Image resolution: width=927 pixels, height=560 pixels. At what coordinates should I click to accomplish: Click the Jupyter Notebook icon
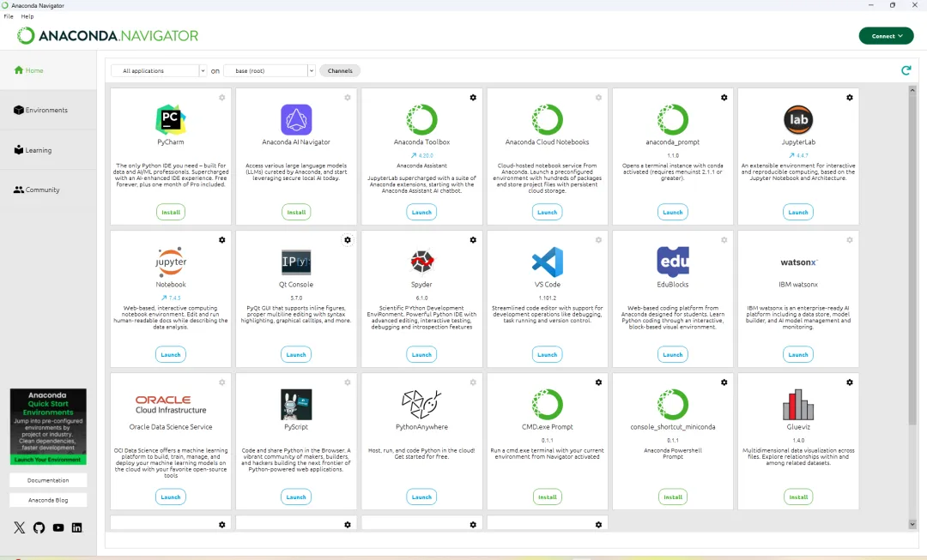click(171, 262)
